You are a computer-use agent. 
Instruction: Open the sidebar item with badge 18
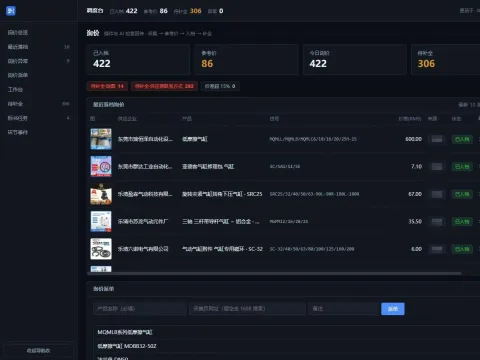coord(39,47)
